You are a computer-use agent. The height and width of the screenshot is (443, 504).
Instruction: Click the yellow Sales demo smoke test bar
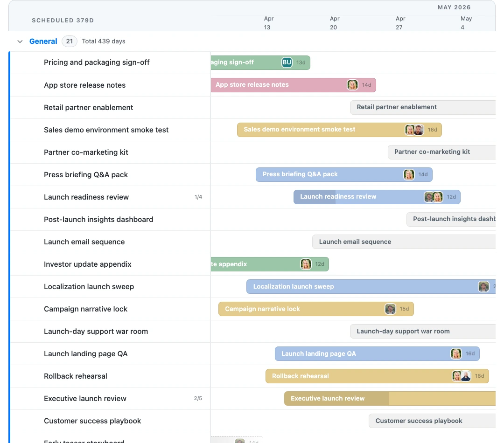click(339, 130)
